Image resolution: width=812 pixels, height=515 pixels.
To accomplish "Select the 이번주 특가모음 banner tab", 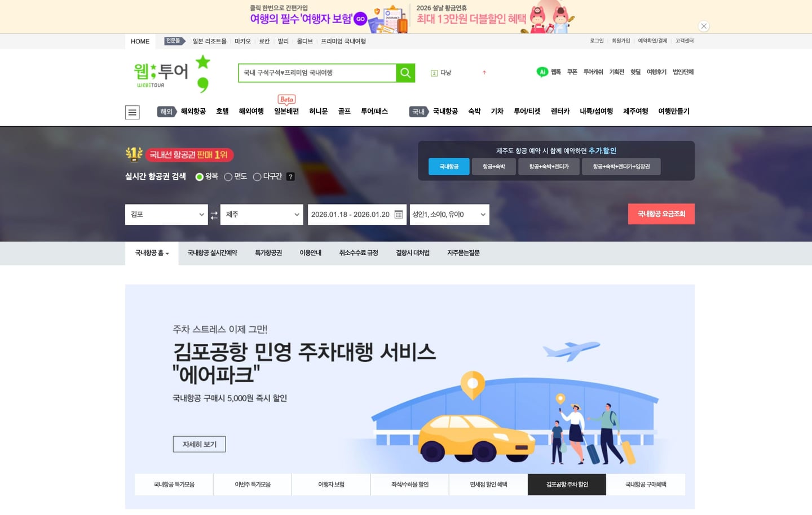I will (x=253, y=485).
